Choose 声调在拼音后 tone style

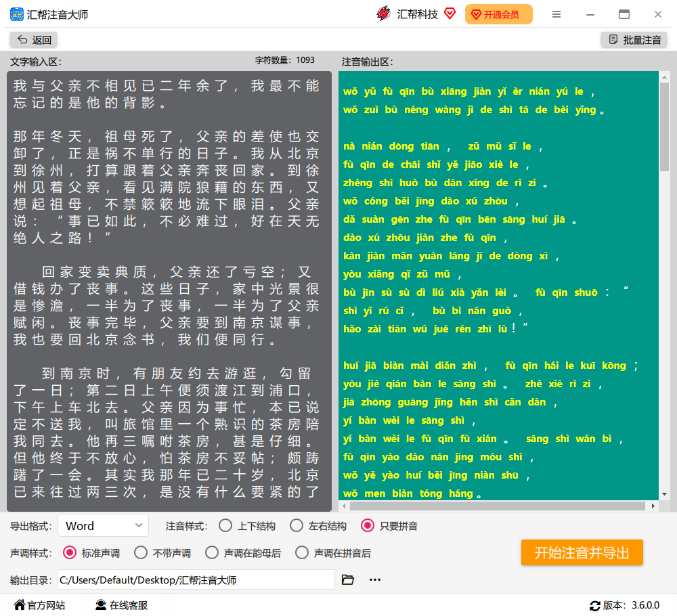(x=333, y=553)
